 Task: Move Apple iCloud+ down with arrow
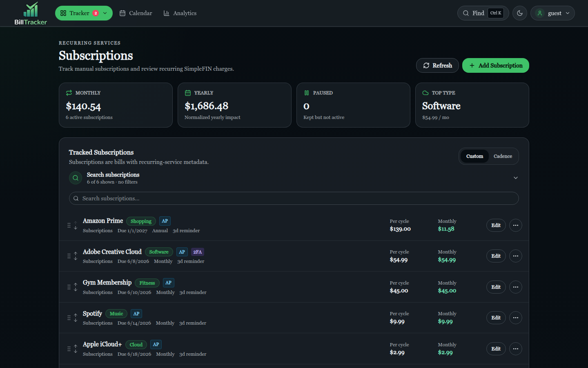(76, 351)
